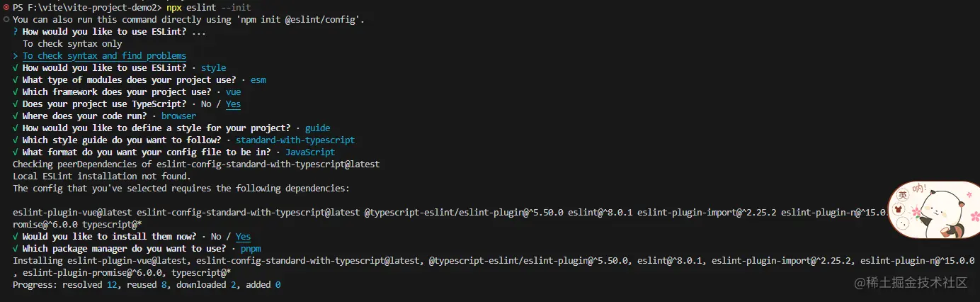Viewport: 980px width, 302px height.
Task: Choose the "To check syntax only" option
Action: coord(72,44)
